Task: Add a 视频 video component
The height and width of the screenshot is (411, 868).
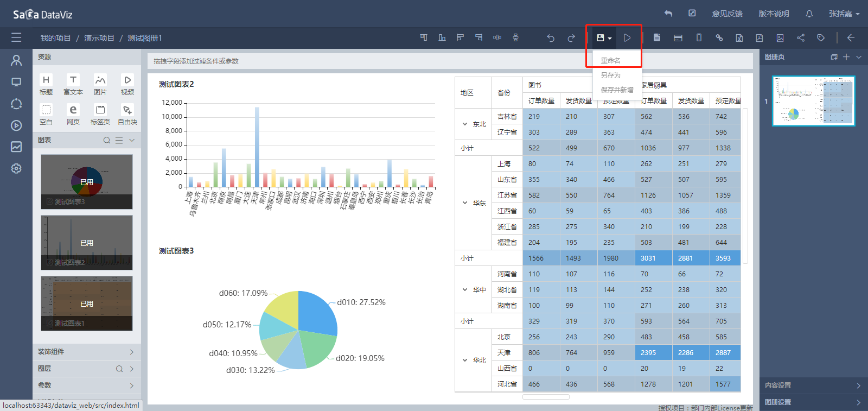Action: 127,85
